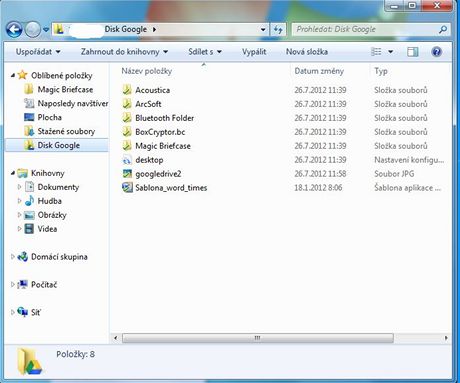Select the Hudba library

(x=43, y=201)
